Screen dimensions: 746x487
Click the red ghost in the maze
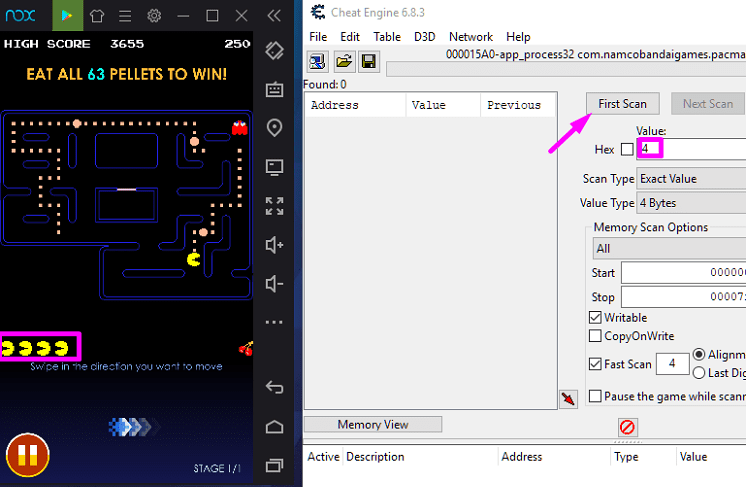click(x=239, y=128)
